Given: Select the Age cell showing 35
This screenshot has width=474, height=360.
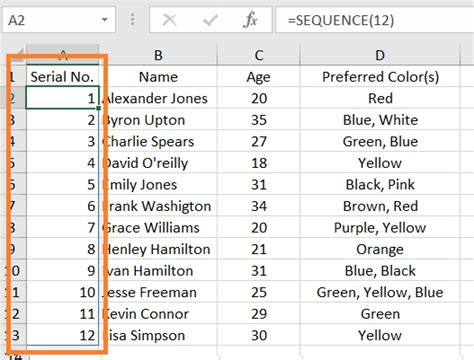Looking at the screenshot, I should click(259, 120).
